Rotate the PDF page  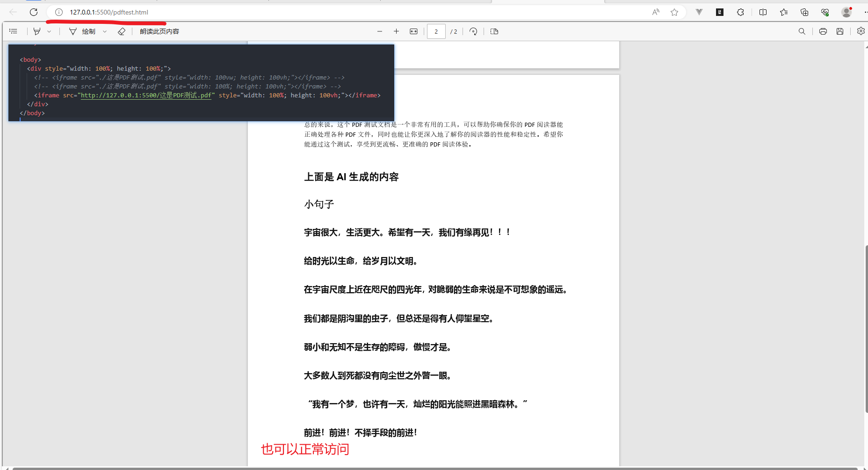[473, 31]
